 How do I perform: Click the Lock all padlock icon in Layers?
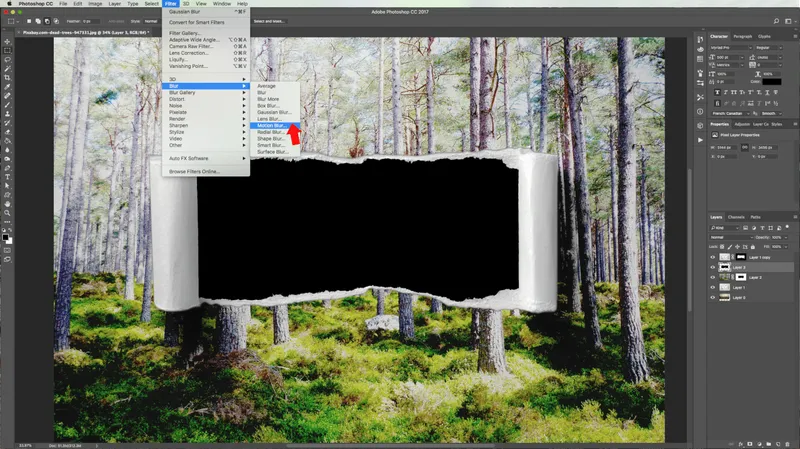click(x=753, y=247)
